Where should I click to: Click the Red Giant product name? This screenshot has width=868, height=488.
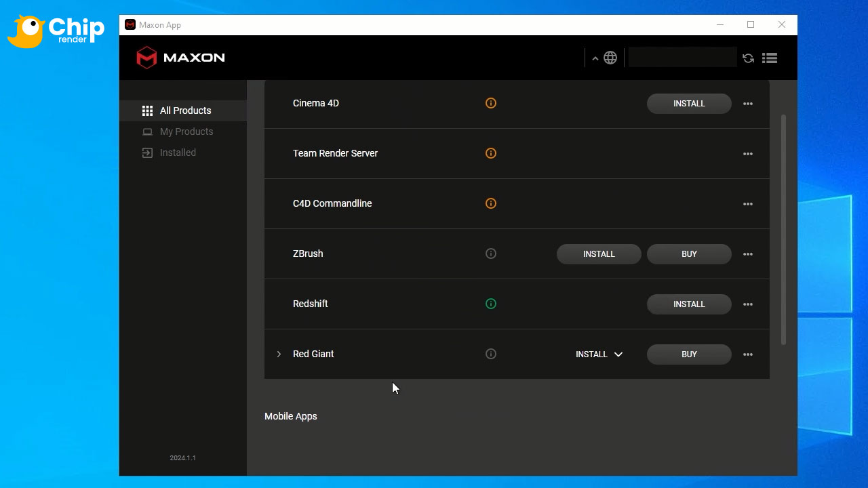(x=313, y=354)
